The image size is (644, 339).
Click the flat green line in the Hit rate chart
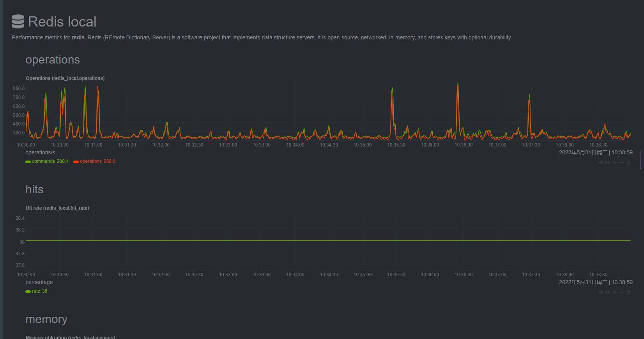(x=327, y=240)
